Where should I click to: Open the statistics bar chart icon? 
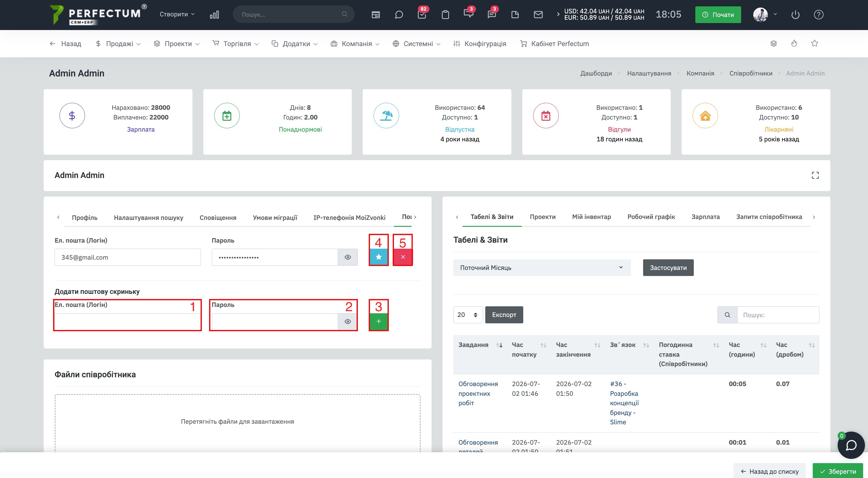(214, 15)
